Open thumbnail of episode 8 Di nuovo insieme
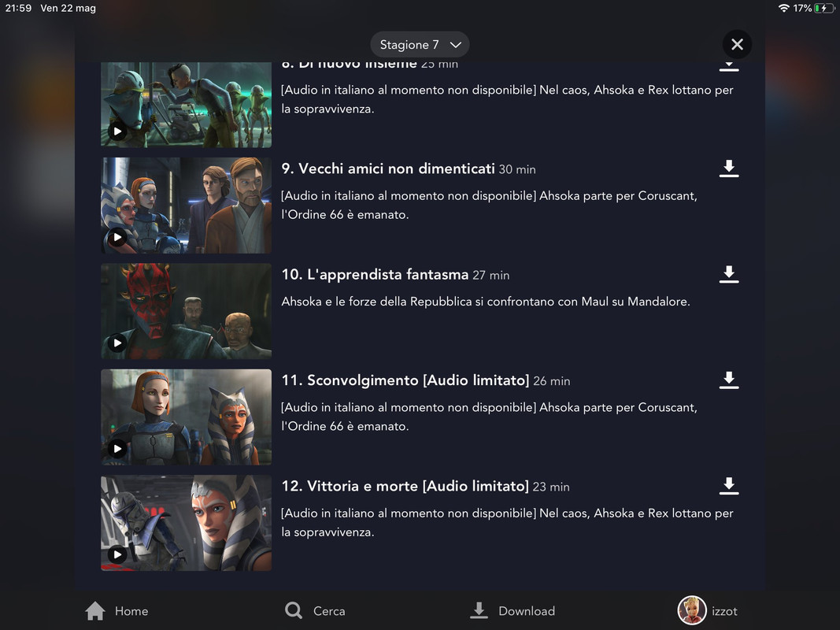The image size is (840, 630). click(187, 105)
